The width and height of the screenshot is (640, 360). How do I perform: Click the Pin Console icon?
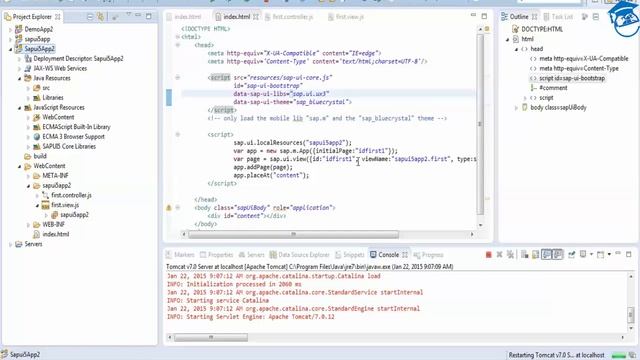(571, 255)
